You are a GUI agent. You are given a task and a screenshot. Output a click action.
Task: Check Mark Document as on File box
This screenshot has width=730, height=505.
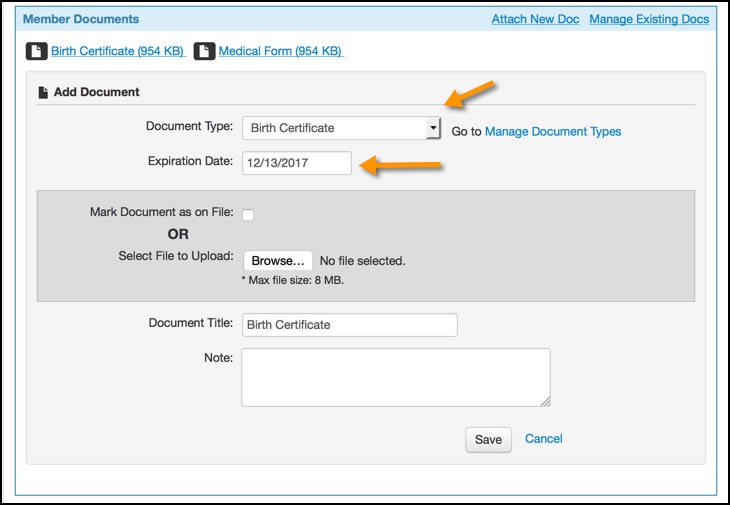tap(248, 215)
